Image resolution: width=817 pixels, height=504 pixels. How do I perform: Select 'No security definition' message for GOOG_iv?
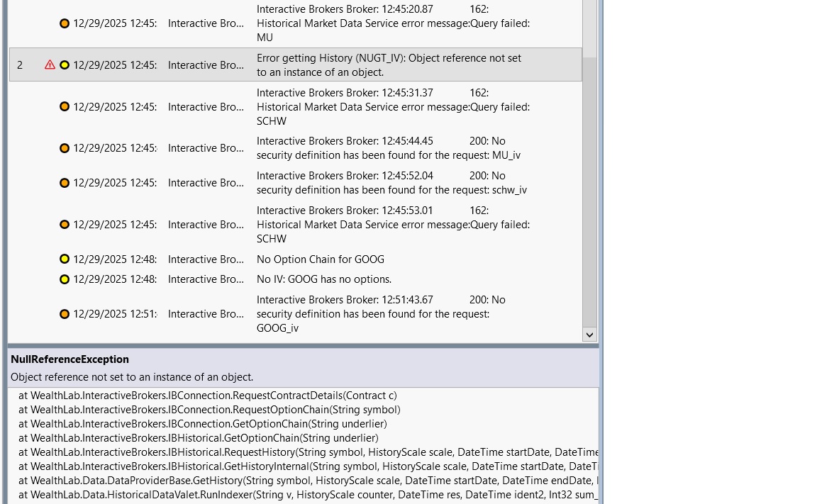pos(381,314)
